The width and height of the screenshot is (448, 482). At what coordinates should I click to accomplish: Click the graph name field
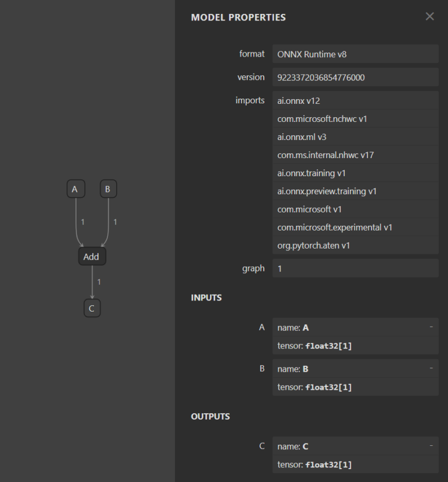(x=355, y=268)
